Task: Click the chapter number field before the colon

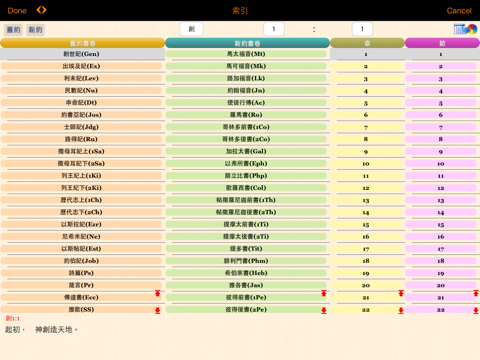Action: click(274, 29)
